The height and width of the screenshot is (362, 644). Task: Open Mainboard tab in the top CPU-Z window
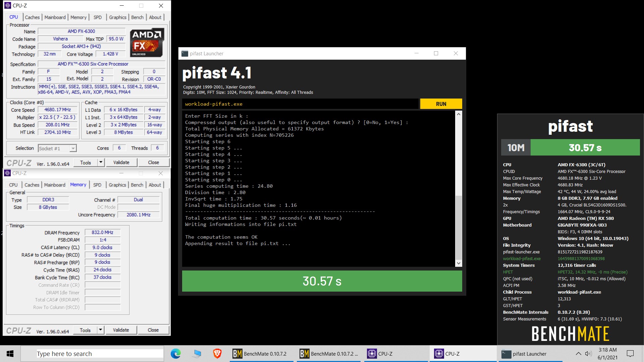click(x=55, y=17)
